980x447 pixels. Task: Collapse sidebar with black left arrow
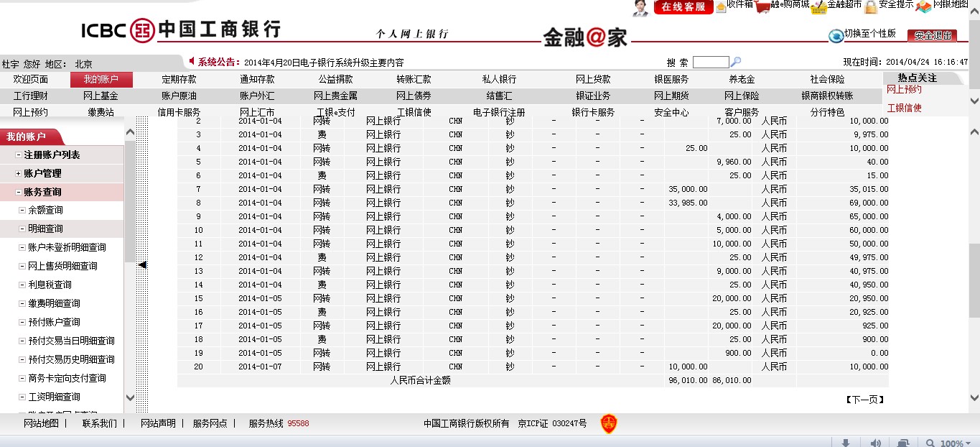click(142, 265)
